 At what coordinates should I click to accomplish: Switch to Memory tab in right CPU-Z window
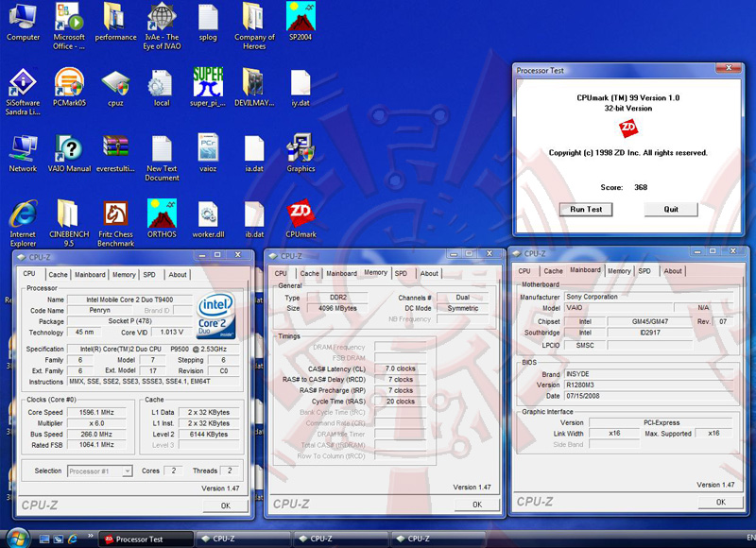click(619, 271)
